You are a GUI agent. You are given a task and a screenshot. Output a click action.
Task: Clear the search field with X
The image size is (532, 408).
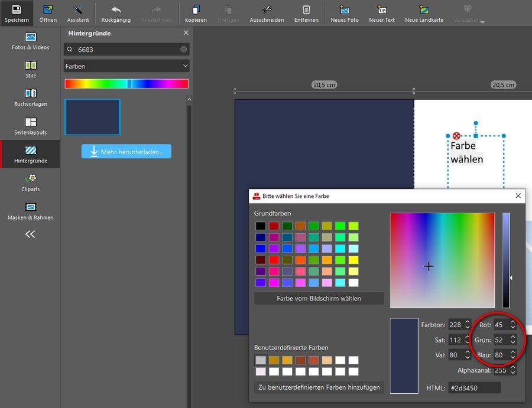pos(183,50)
